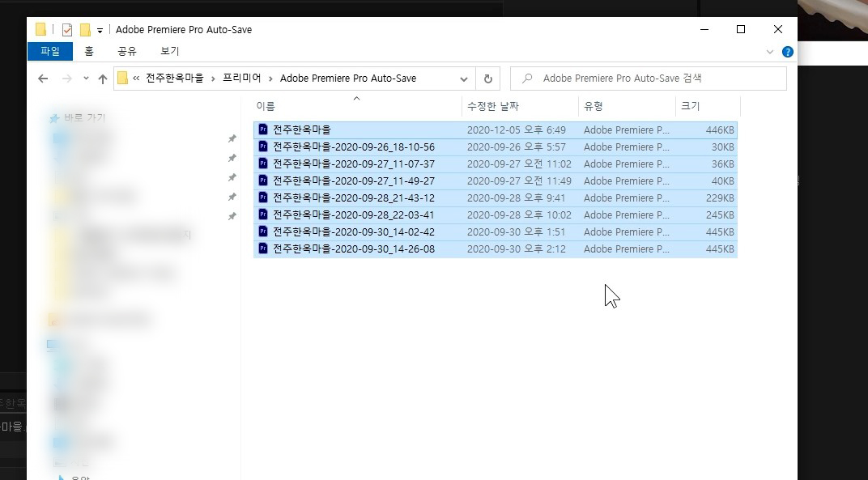The width and height of the screenshot is (868, 480).
Task: Sort files by 수정한 날짜 column
Action: [x=492, y=106]
